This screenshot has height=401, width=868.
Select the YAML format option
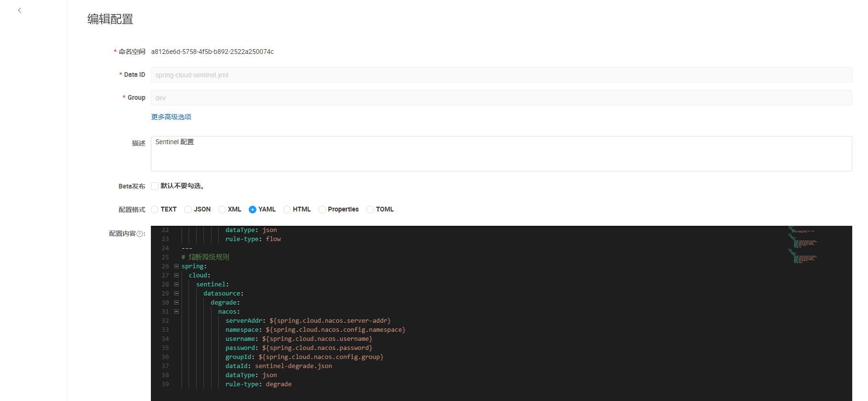pyautogui.click(x=253, y=210)
